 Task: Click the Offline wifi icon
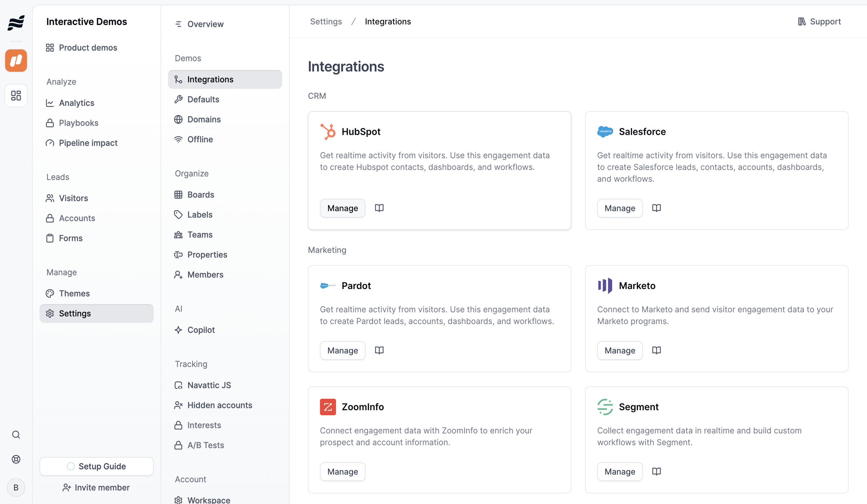tap(178, 139)
